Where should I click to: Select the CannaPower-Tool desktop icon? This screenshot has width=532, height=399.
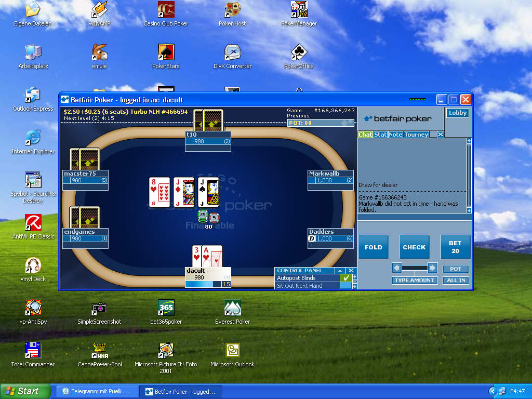99,351
